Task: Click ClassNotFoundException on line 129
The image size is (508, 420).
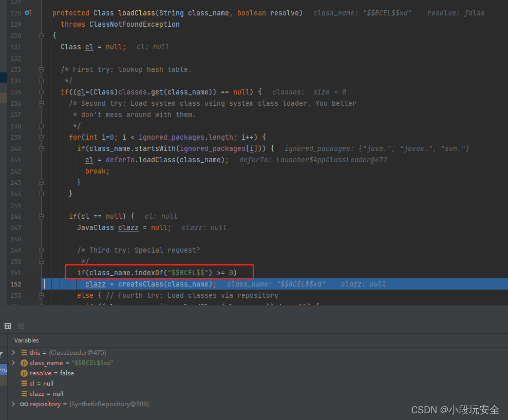Action: pos(135,24)
